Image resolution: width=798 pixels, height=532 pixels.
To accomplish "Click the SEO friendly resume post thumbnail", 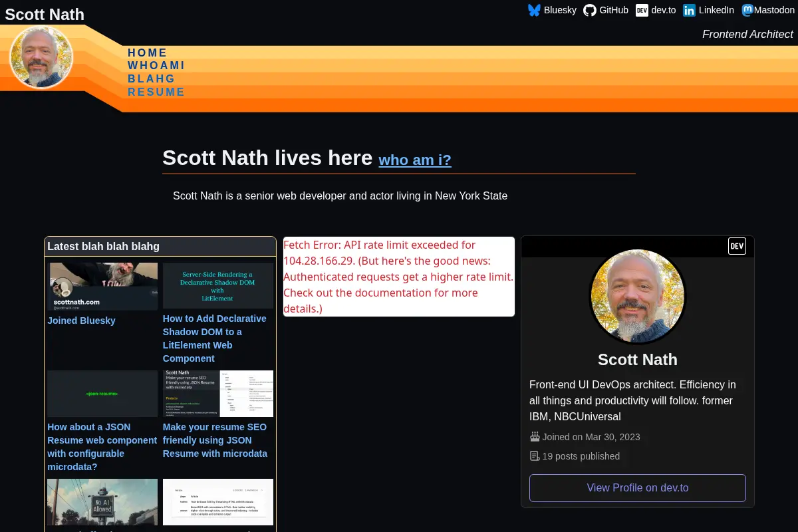I will (218, 394).
